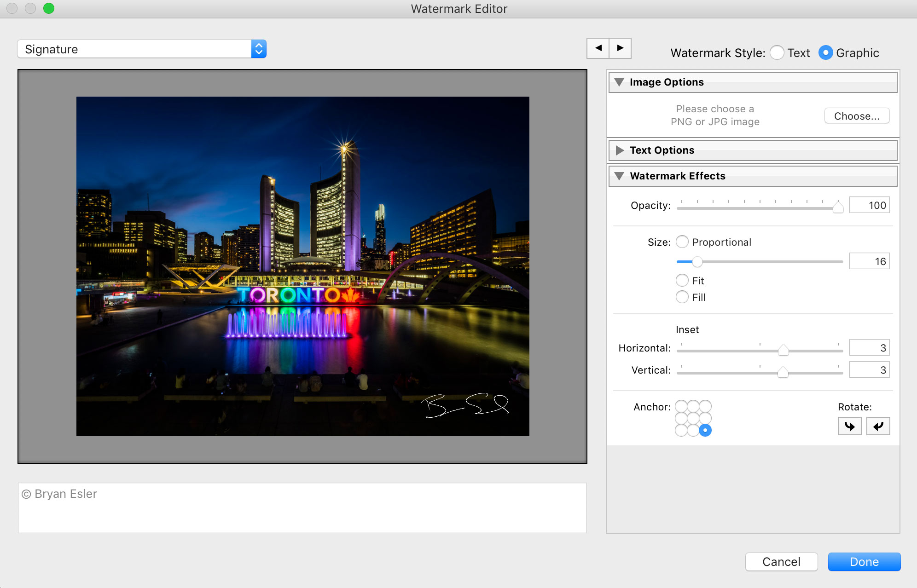
Task: Select the Text watermark style
Action: pos(777,53)
